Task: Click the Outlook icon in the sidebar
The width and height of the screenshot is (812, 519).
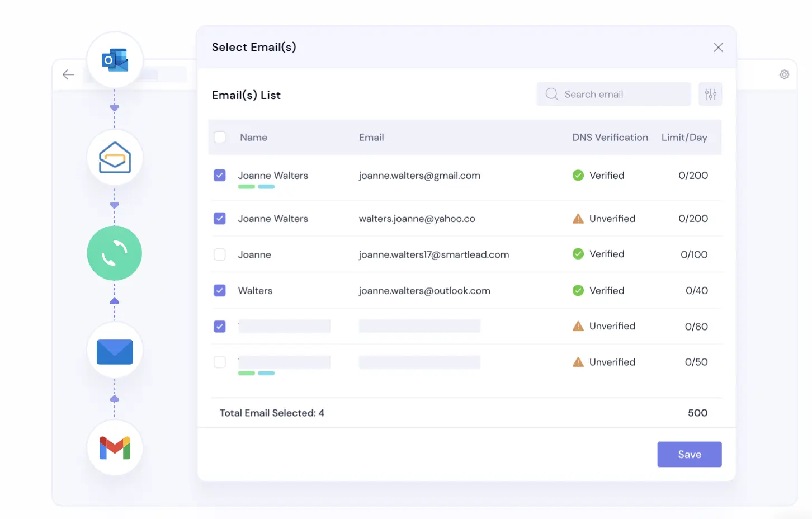Action: point(115,60)
